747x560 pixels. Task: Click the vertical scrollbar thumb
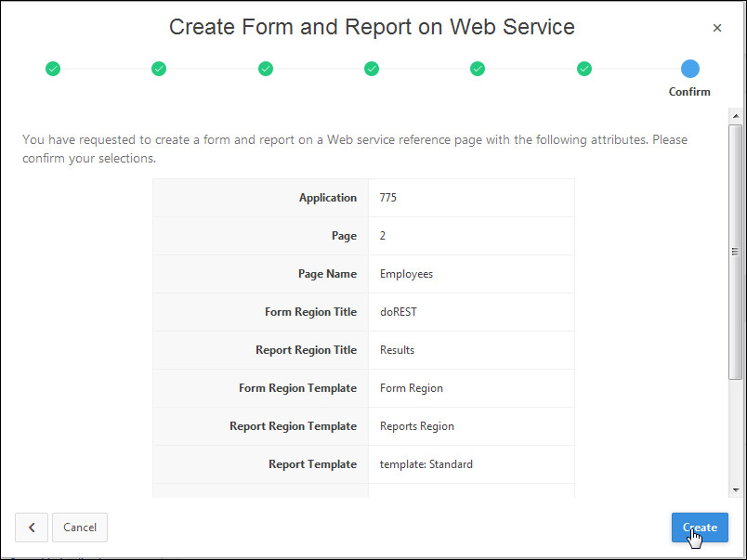736,251
